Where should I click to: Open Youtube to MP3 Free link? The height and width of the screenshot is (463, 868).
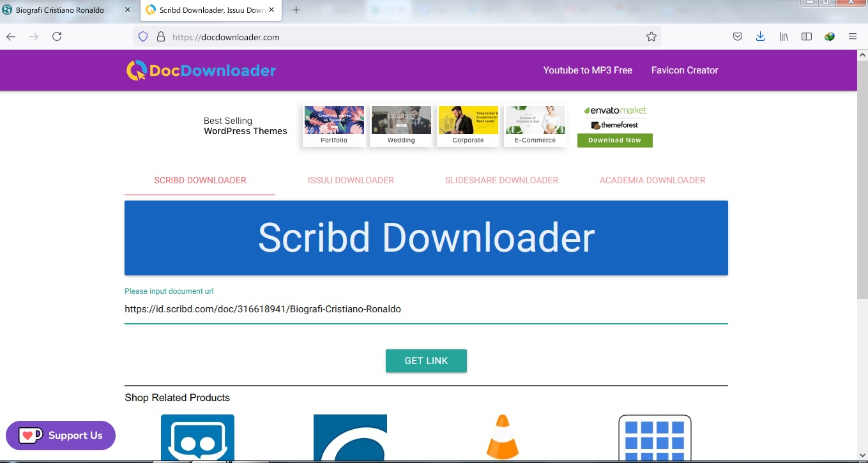(588, 70)
